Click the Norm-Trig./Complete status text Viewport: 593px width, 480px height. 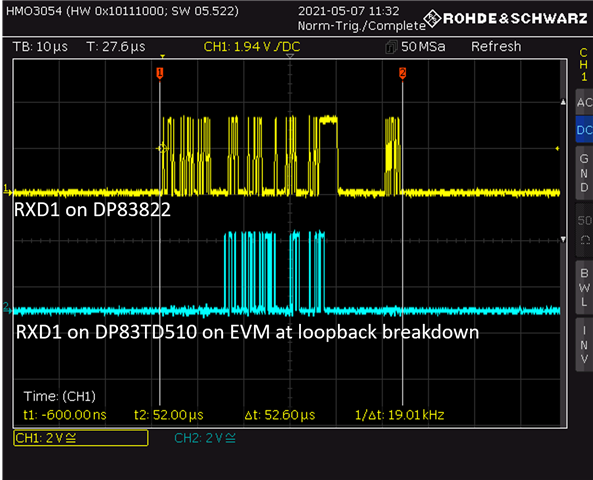(x=362, y=26)
